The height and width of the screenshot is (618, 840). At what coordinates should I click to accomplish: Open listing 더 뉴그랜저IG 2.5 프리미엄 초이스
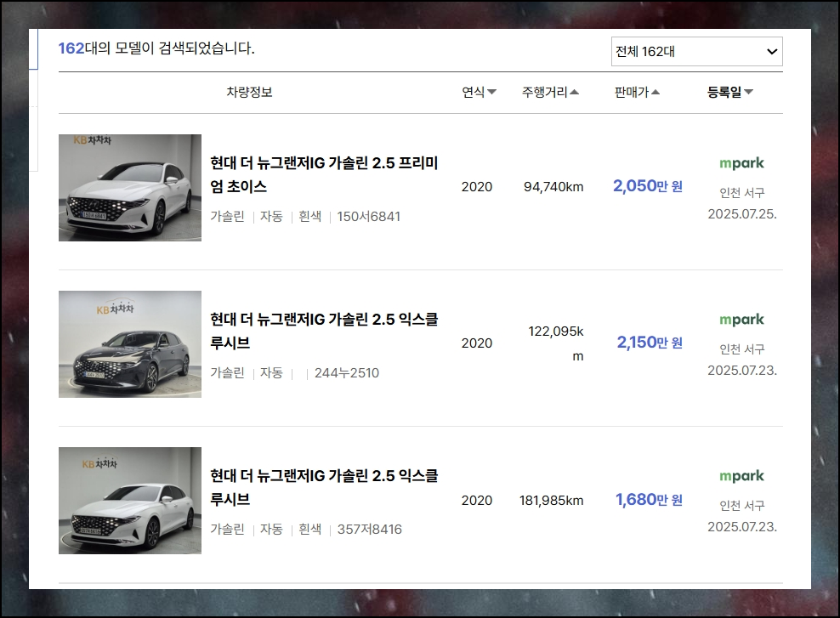pyautogui.click(x=324, y=174)
